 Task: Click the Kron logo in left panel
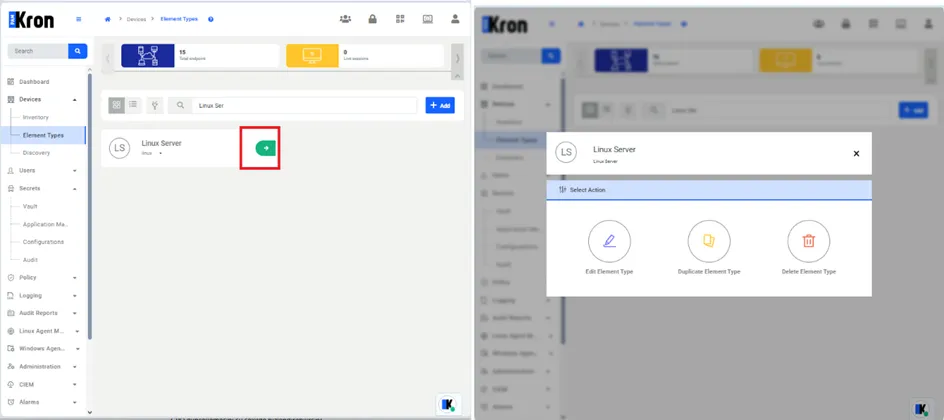click(31, 20)
